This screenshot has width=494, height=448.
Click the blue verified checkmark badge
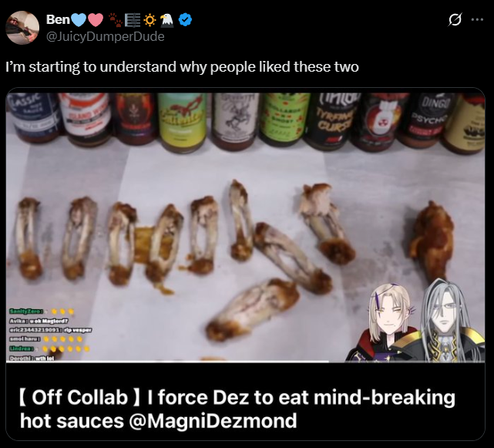185,20
